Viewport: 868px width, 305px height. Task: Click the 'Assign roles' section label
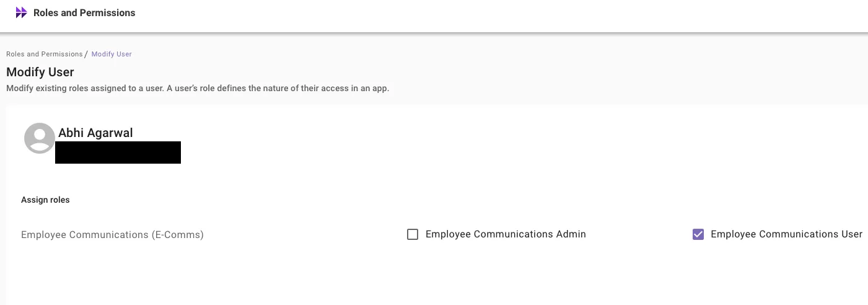(45, 200)
